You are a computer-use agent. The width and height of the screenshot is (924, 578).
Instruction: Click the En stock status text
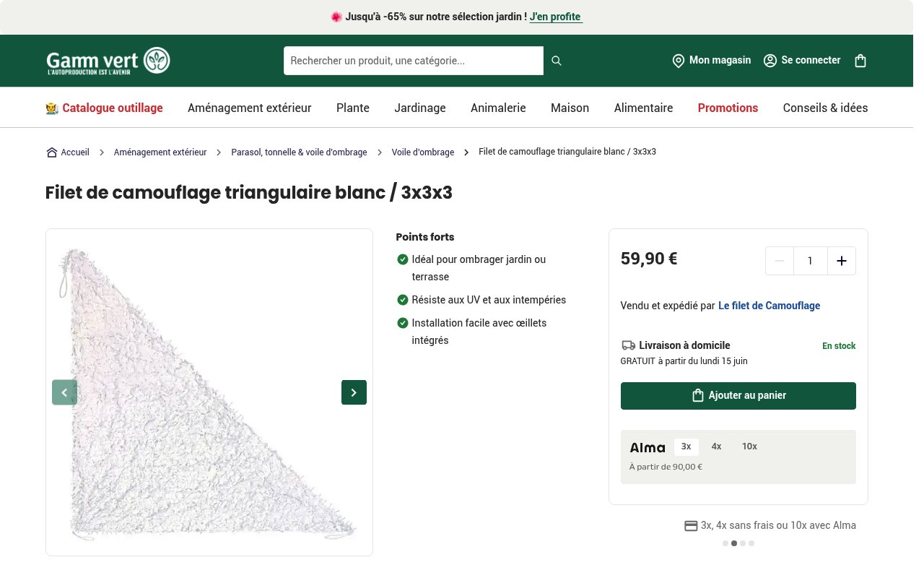(839, 346)
